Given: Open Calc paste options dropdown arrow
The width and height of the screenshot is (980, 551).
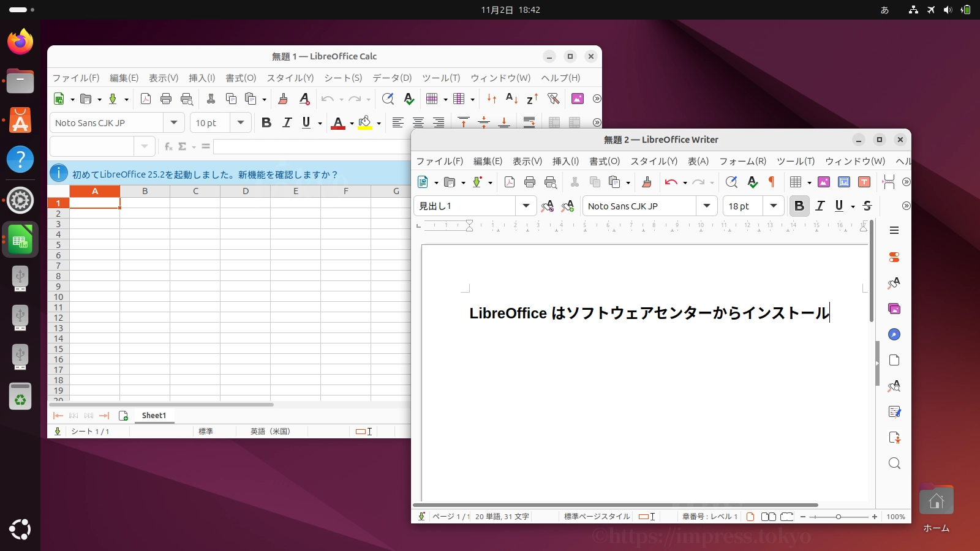Looking at the screenshot, I should pyautogui.click(x=264, y=99).
